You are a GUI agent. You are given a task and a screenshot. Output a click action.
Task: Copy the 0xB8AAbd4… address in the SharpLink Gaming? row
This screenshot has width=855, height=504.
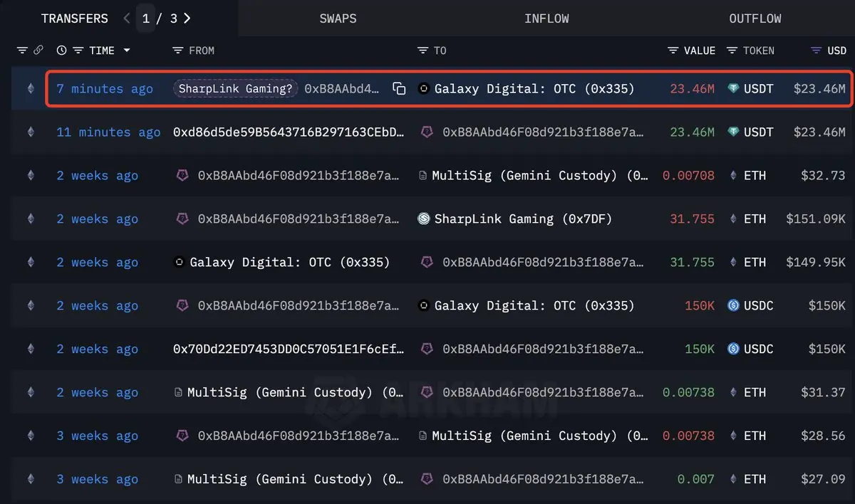(399, 89)
